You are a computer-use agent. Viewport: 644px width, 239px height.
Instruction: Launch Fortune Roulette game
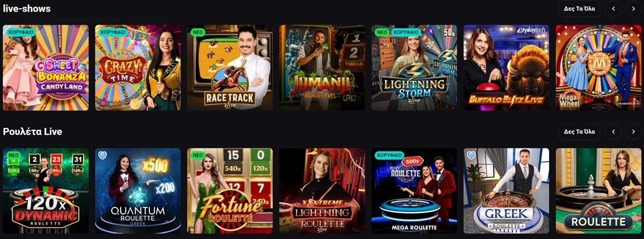click(230, 191)
